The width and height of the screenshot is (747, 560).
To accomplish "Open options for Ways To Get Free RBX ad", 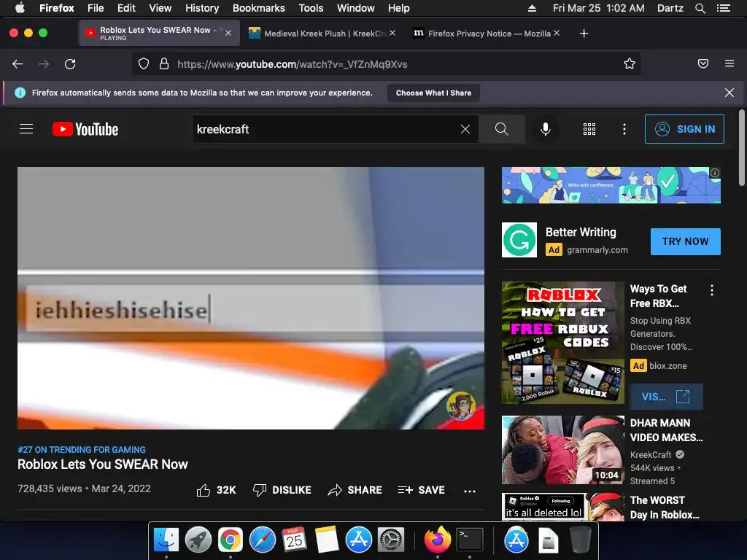I will pyautogui.click(x=712, y=290).
